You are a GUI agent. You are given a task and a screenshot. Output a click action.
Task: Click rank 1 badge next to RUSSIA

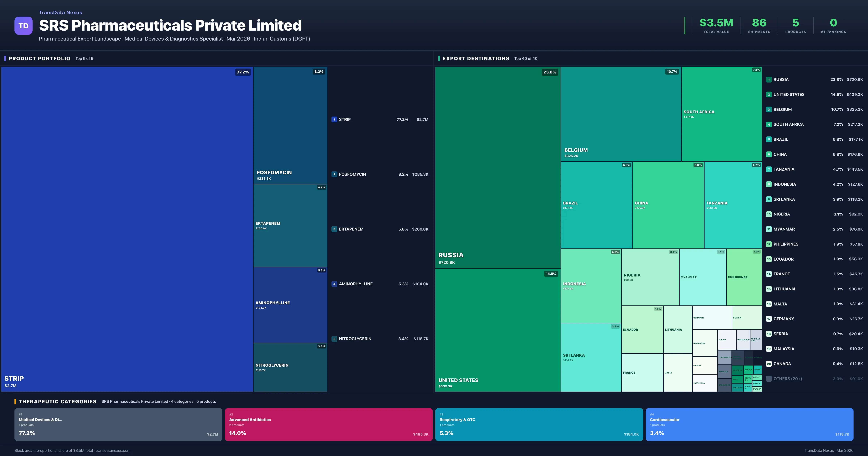[769, 80]
